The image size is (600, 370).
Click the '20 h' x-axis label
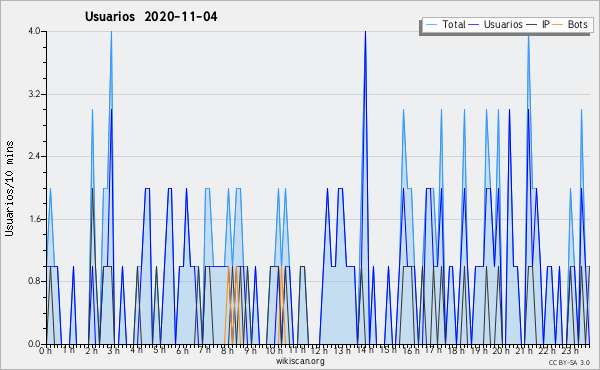point(501,351)
